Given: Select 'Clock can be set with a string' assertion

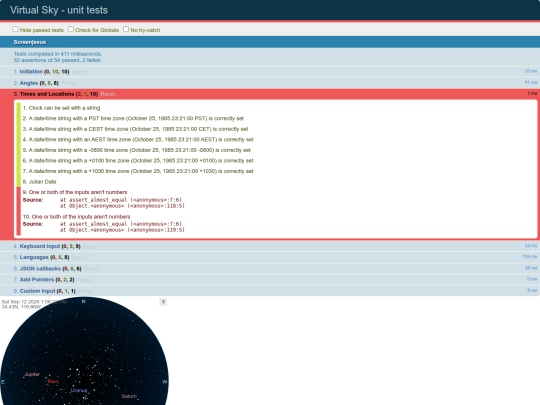Looking at the screenshot, I should 276,108.
